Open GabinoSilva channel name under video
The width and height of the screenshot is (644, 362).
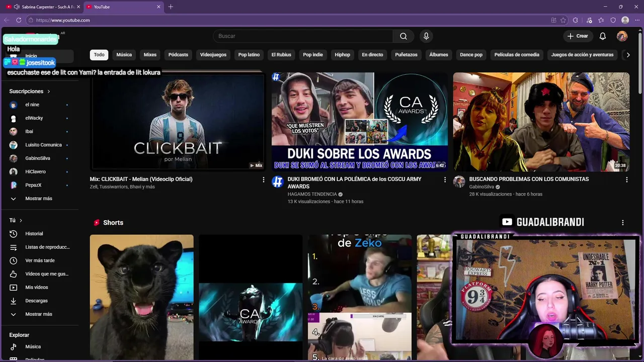tap(482, 187)
